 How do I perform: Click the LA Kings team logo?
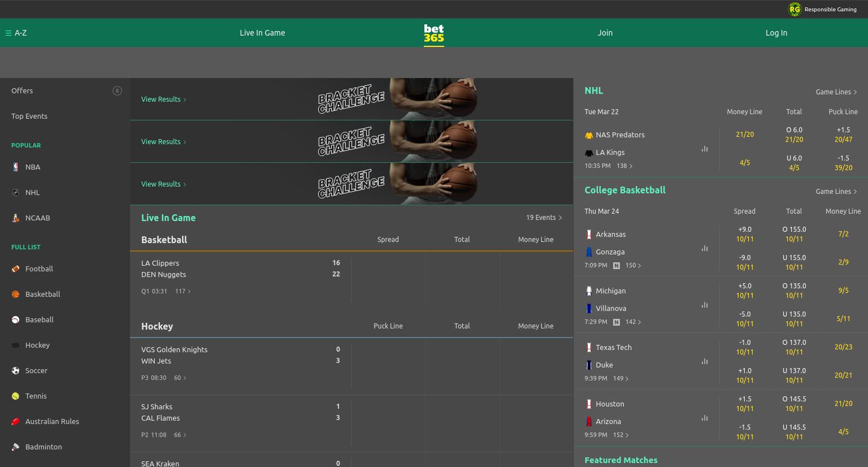[x=589, y=153]
